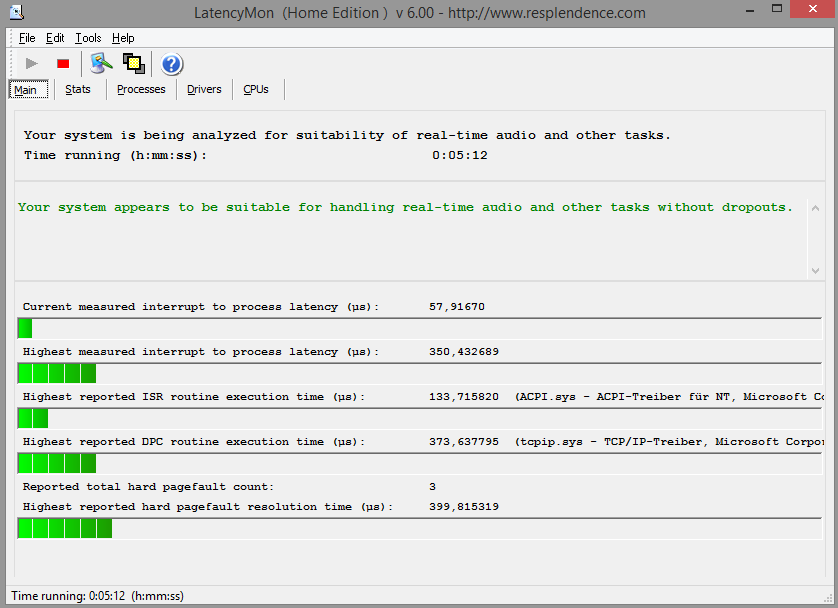This screenshot has width=838, height=608.
Task: Click the LatencyMon app icon in title bar
Action: click(x=17, y=12)
